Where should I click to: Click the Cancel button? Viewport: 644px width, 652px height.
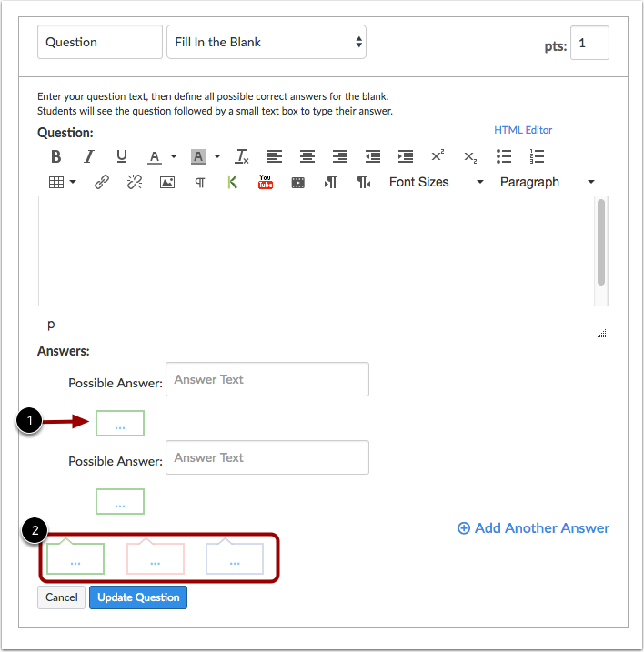coord(61,597)
